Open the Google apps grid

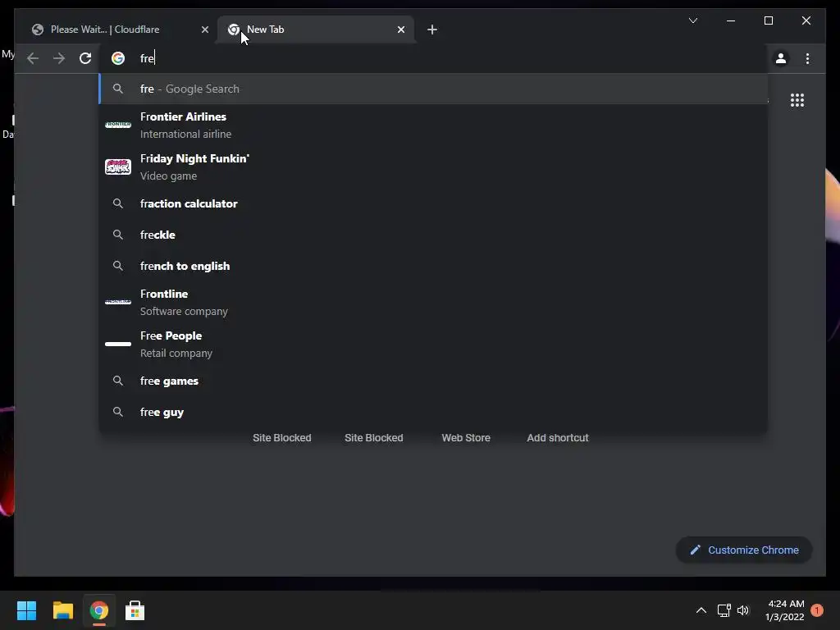click(x=797, y=100)
